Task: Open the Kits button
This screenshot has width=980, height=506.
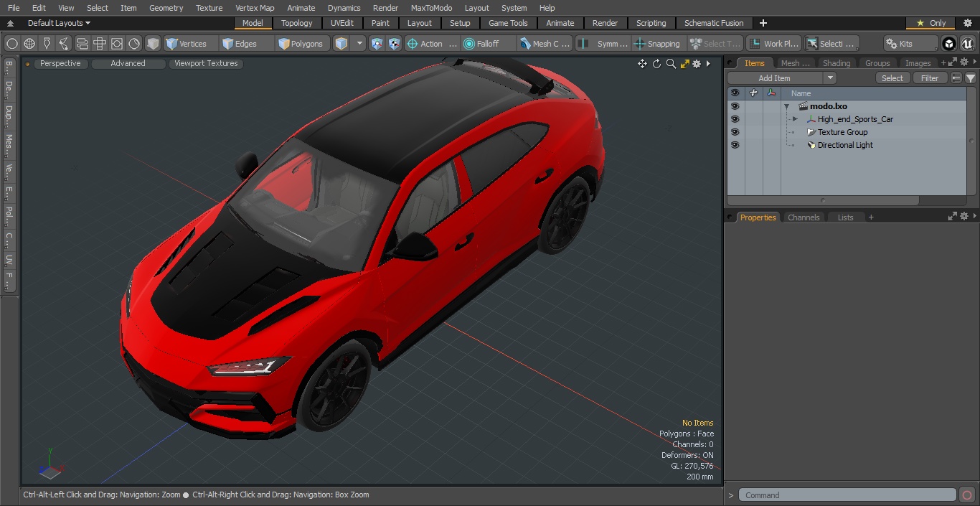Action: [910, 44]
